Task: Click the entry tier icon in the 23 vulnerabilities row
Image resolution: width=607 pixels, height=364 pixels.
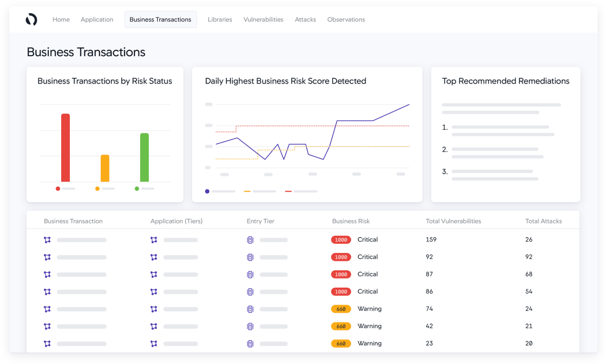Action: tap(250, 344)
